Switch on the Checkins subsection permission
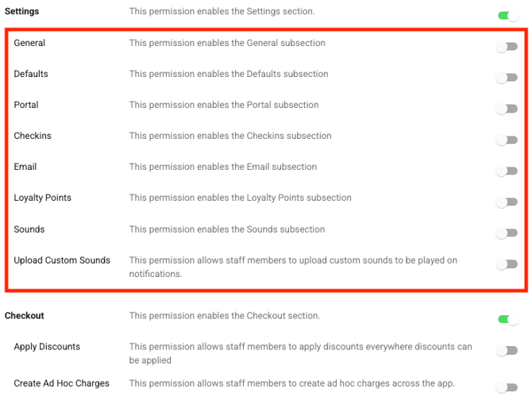The height and width of the screenshot is (408, 532). pos(507,140)
